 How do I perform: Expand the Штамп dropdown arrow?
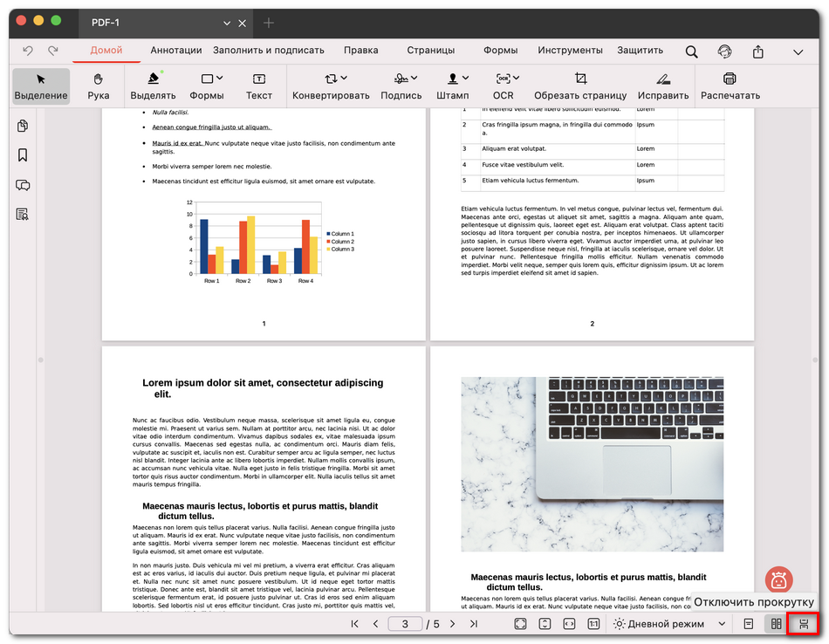[x=465, y=79]
